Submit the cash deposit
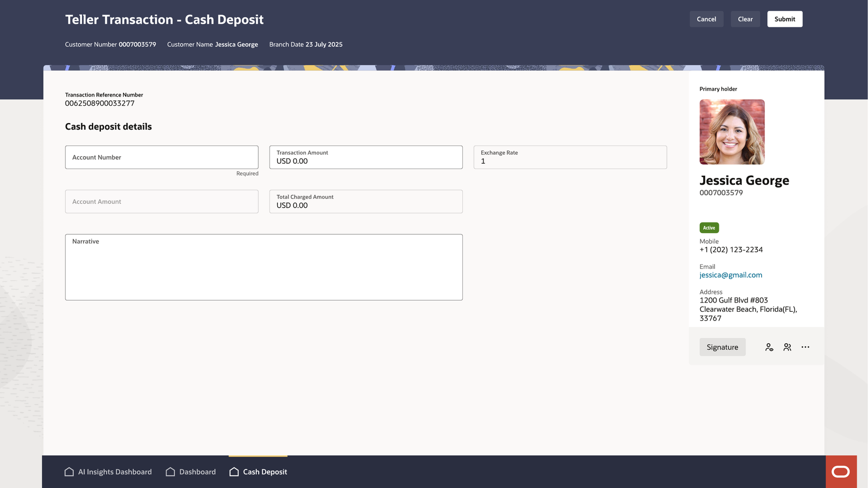Screen dimensions: 868x488 click(784, 19)
